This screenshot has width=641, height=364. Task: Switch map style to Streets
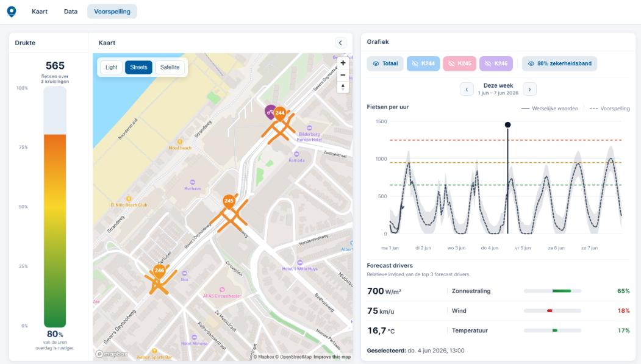pos(138,68)
